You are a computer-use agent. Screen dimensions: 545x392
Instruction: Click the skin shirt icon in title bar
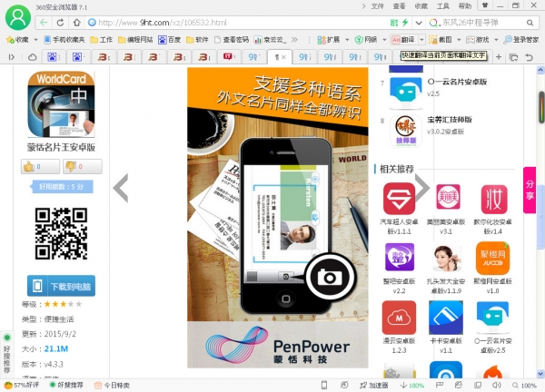(x=484, y=5)
